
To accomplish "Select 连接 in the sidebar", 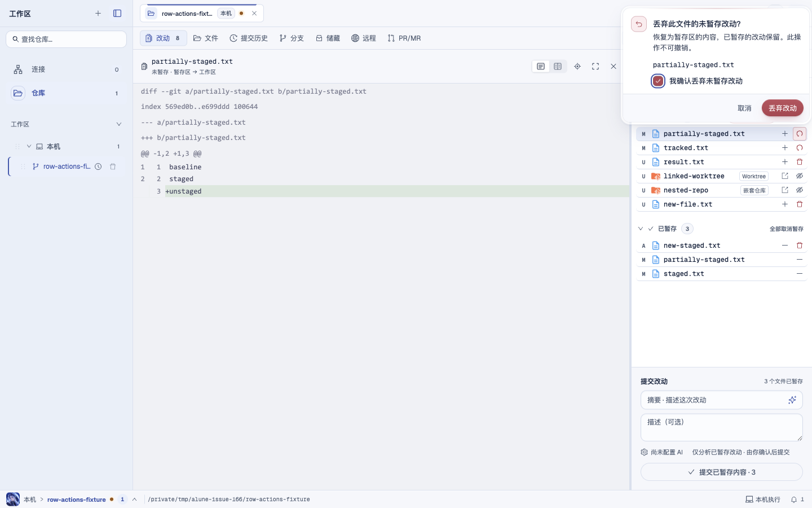I will click(66, 69).
